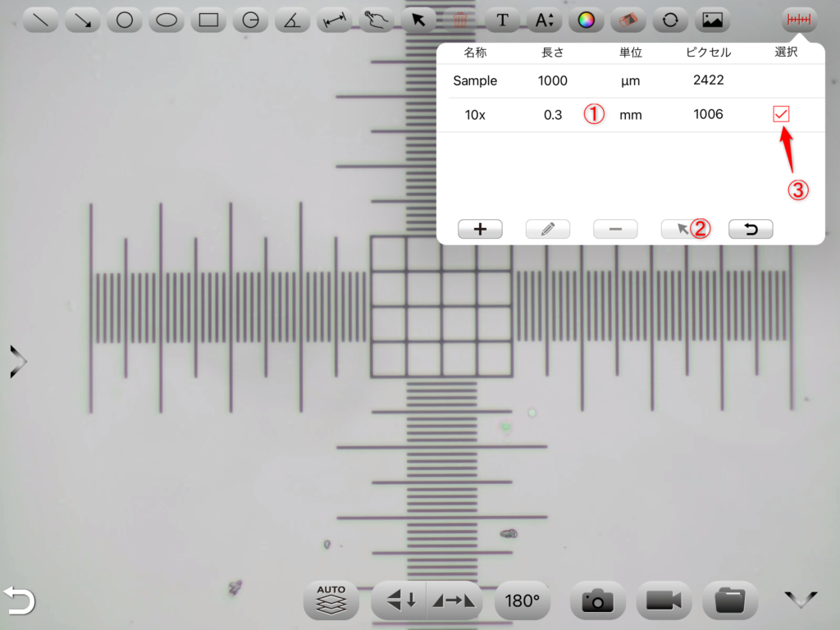This screenshot has width=840, height=630.
Task: Collapse the bottom toolbar with the chevron
Action: pos(801,600)
